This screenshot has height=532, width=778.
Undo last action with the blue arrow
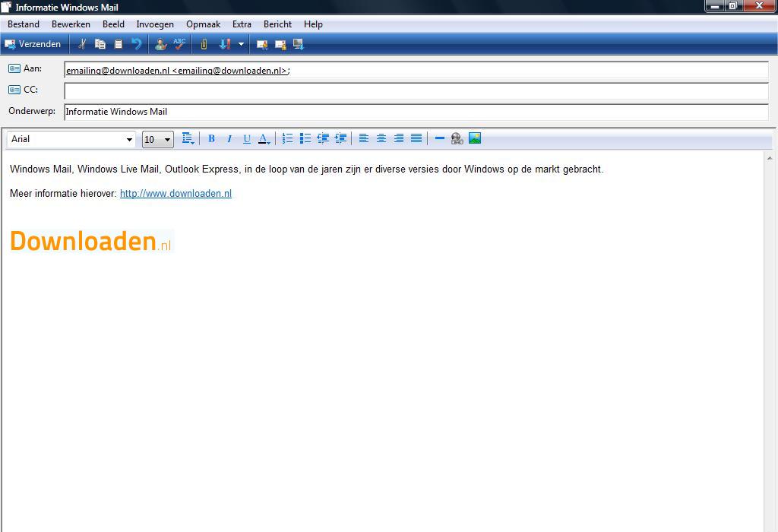pos(137,44)
